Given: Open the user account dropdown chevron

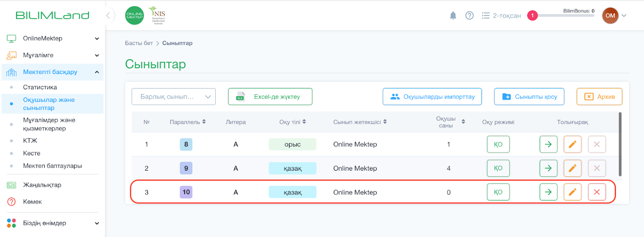Looking at the screenshot, I should click(624, 16).
